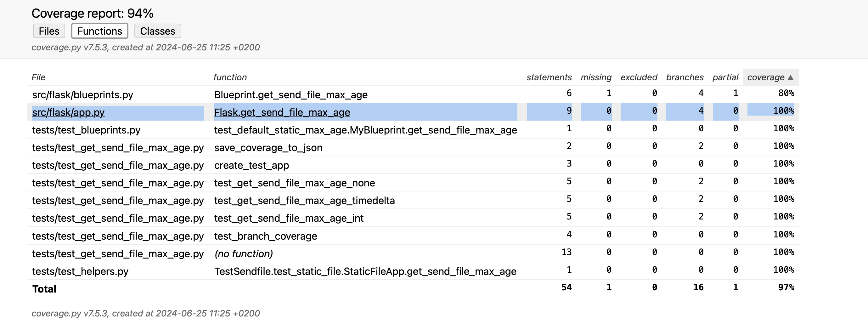The height and width of the screenshot is (330, 868).
Task: Open the Flask.get_send_file_max_age function link
Action: coord(282,112)
